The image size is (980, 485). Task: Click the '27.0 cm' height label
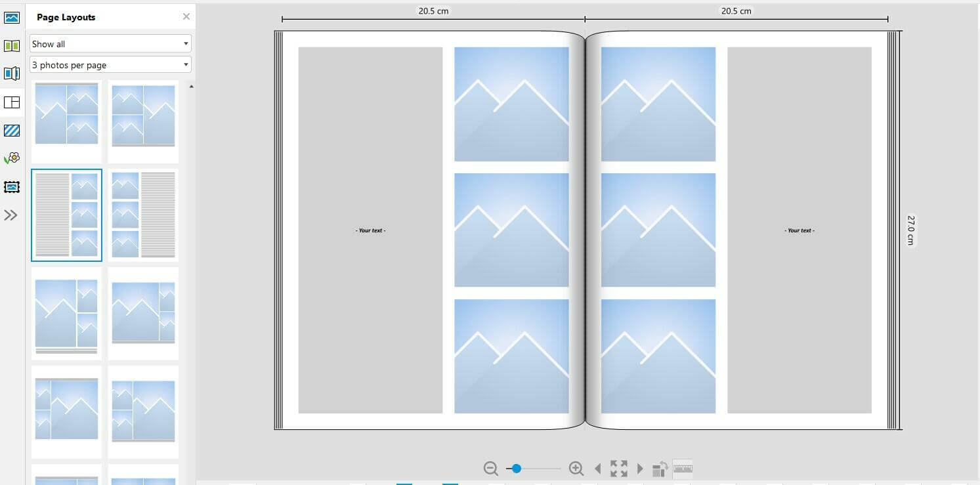(910, 230)
